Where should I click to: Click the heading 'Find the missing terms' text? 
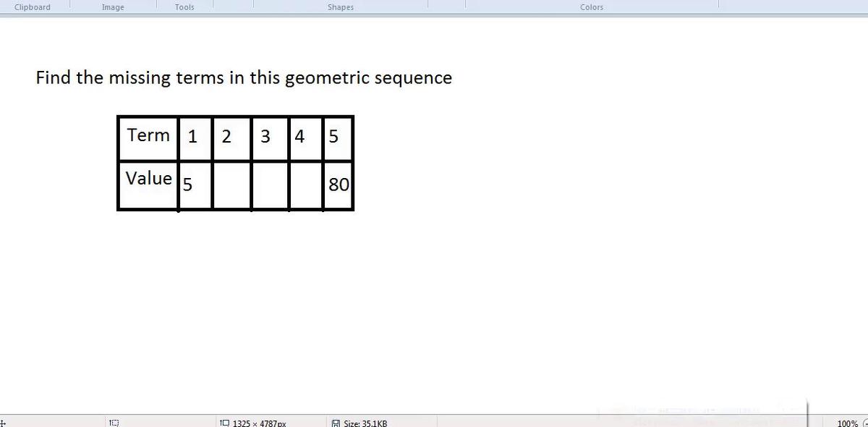pos(244,77)
